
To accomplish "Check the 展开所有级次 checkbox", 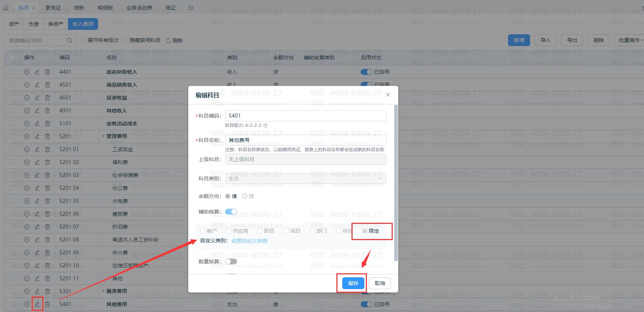I will [x=84, y=40].
